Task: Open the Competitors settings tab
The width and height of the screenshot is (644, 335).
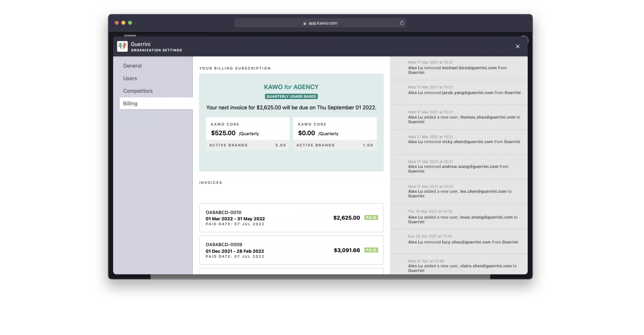Action: (138, 91)
